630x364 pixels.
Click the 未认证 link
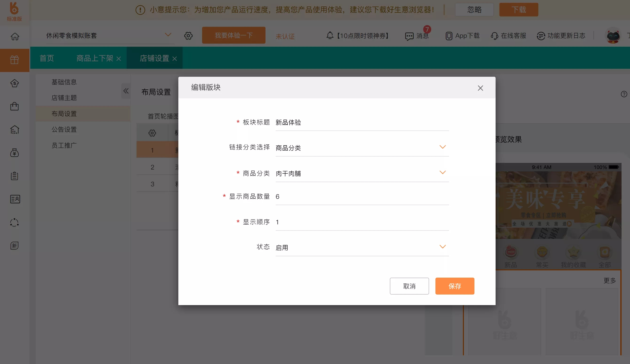285,36
